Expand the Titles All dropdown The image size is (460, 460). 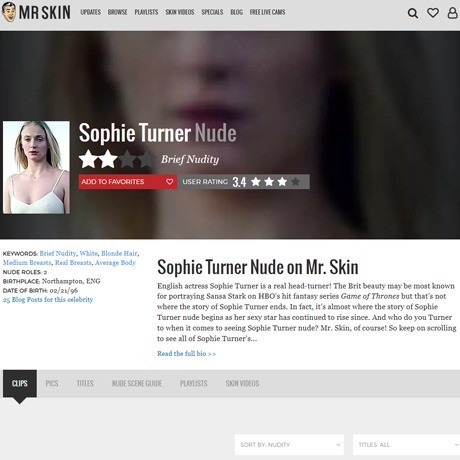point(406,445)
